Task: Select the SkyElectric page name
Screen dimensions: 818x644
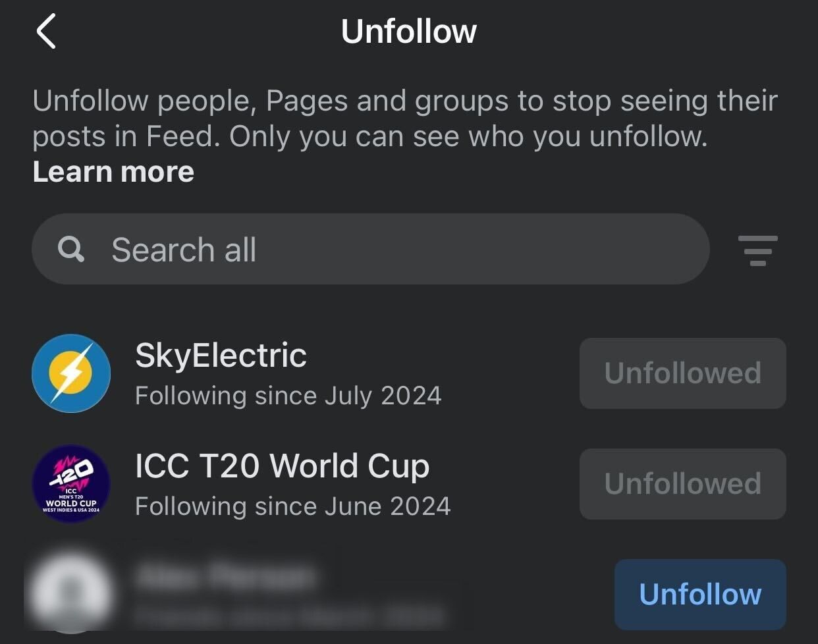Action: tap(221, 356)
